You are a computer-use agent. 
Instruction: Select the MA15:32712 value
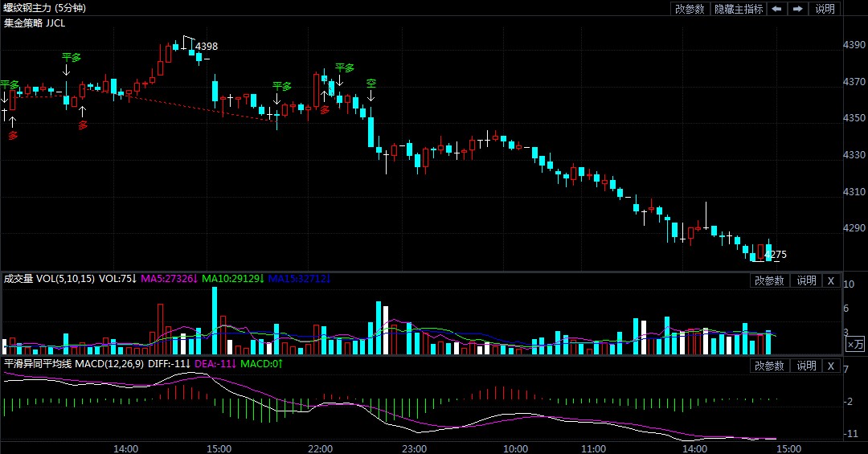click(299, 279)
